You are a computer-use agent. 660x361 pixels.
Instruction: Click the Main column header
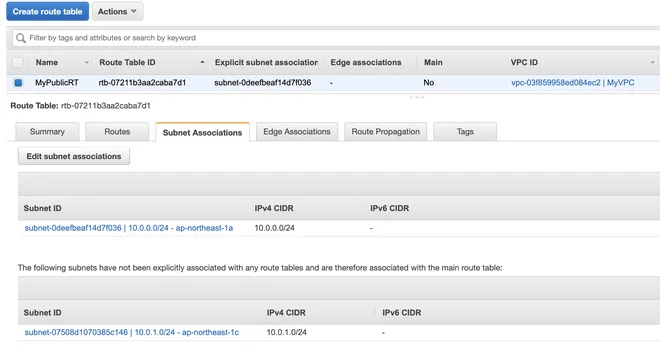433,62
